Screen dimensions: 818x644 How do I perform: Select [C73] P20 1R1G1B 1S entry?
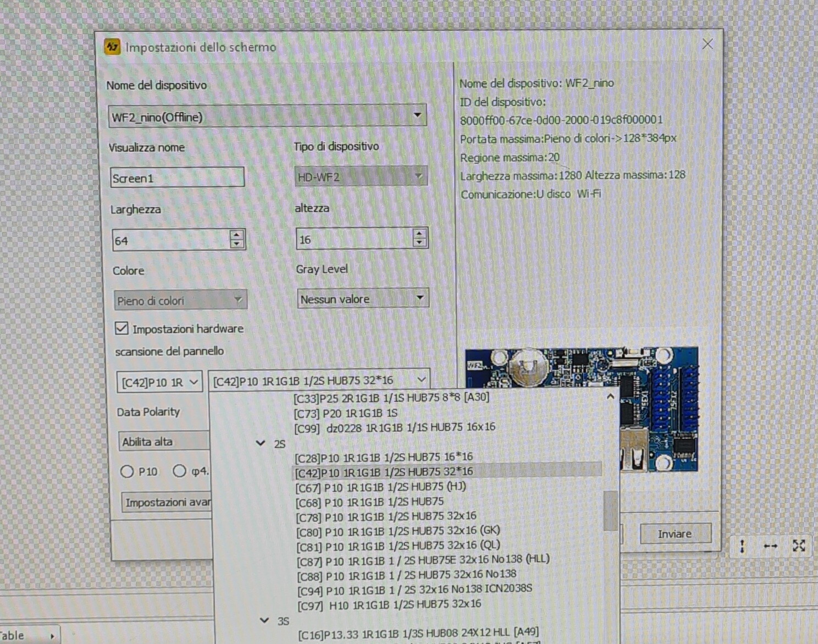346,413
